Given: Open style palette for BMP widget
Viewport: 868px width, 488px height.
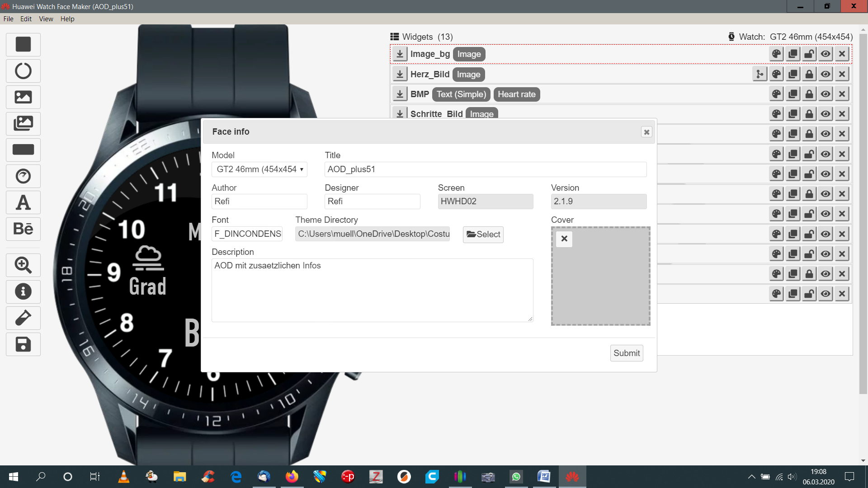Looking at the screenshot, I should tap(776, 94).
